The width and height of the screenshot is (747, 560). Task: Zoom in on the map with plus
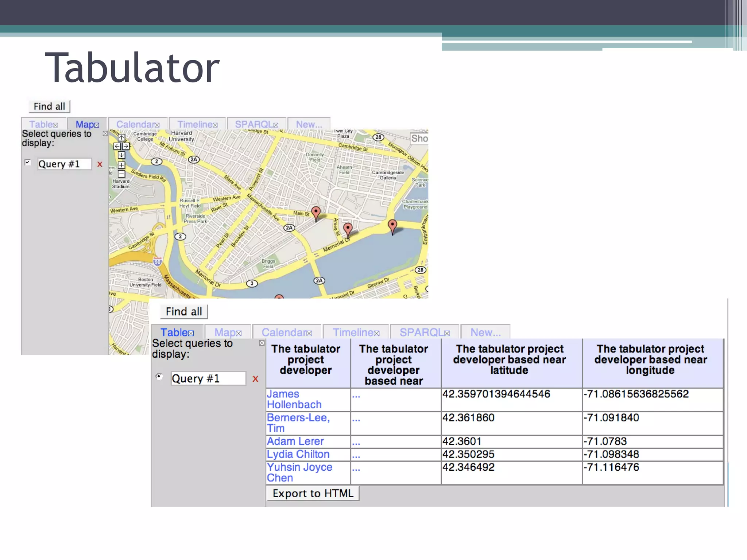click(121, 165)
